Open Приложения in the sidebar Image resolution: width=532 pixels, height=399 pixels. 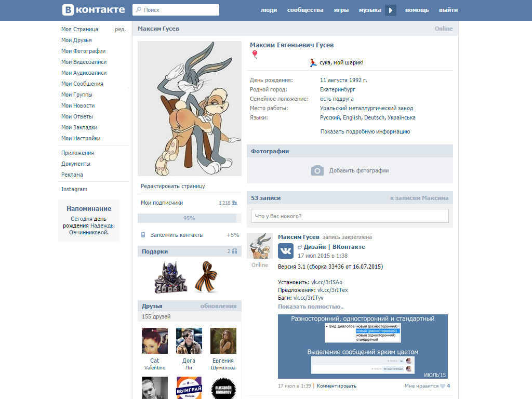click(77, 153)
